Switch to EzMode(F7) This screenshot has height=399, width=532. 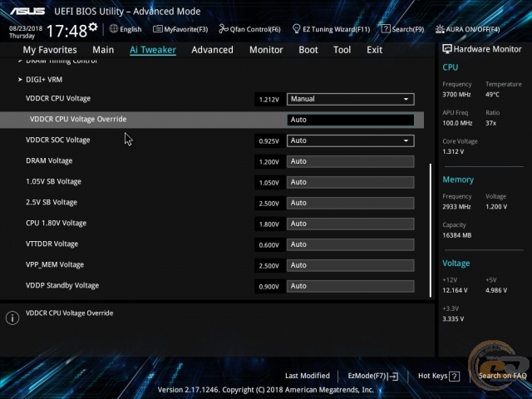point(373,376)
